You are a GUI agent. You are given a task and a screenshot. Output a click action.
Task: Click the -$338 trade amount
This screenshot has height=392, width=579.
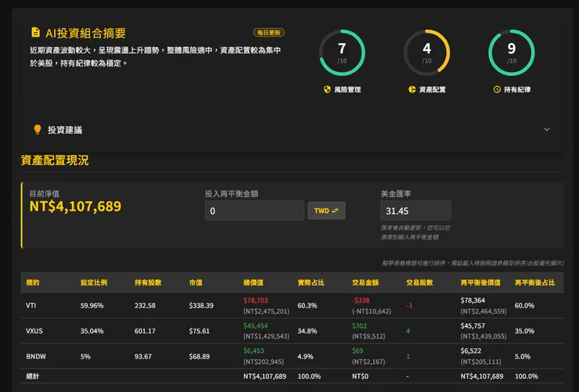pyautogui.click(x=361, y=300)
